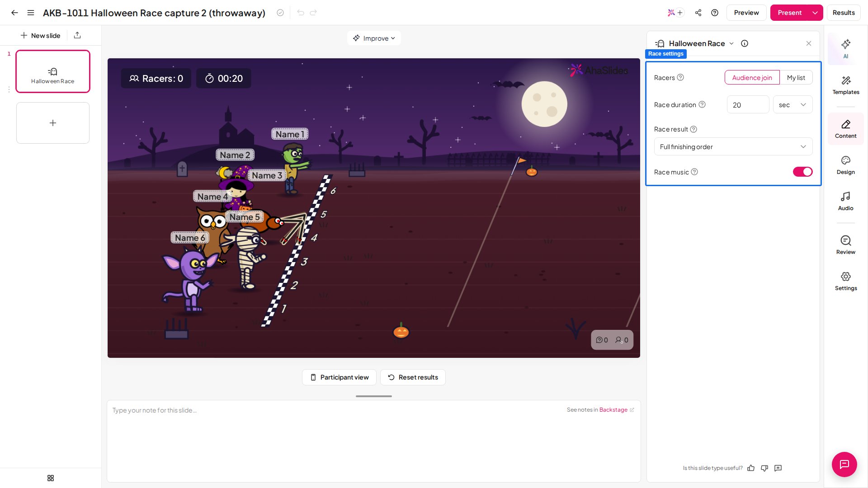The image size is (868, 488).
Task: Open the Settings gear panel
Action: [846, 282]
